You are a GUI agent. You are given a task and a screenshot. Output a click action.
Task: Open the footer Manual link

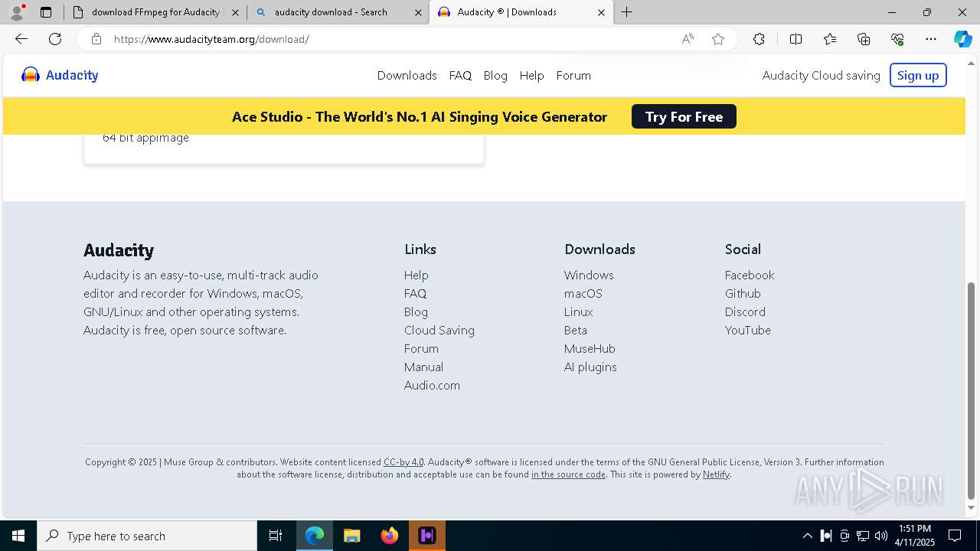pos(423,367)
